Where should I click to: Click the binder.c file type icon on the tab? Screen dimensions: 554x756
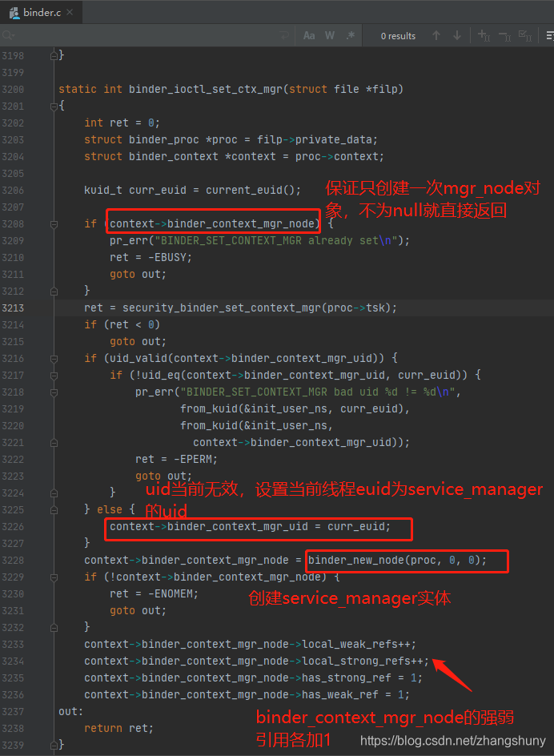(x=14, y=13)
